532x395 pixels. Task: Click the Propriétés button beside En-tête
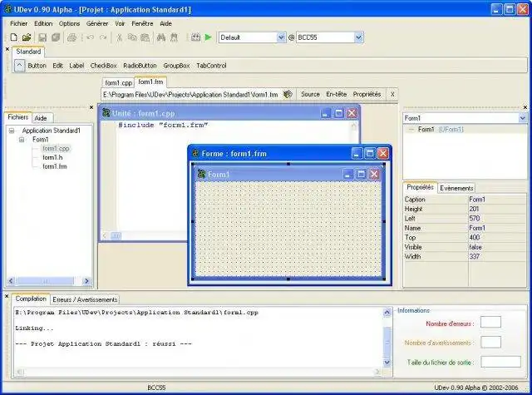click(367, 94)
